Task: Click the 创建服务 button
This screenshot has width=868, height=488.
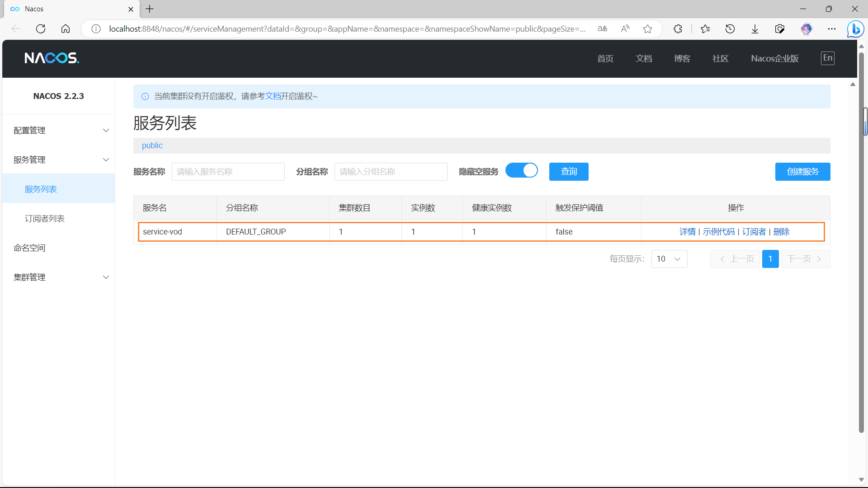Action: (802, 172)
